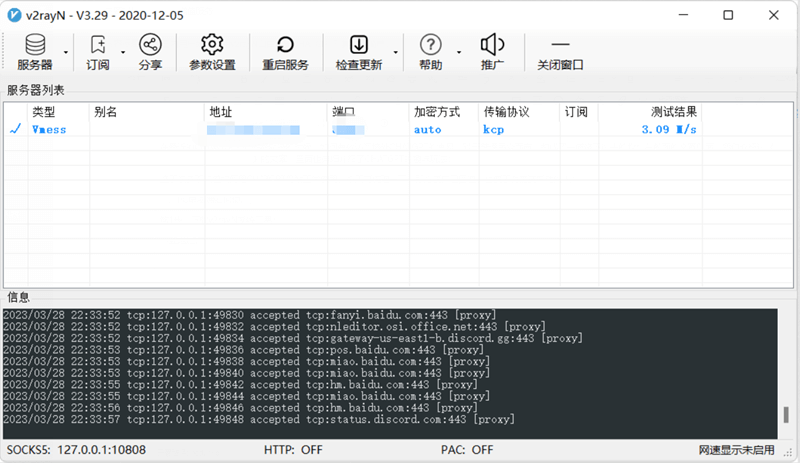Click log line with fanyi.baidu.com:443
This screenshot has width=800, height=463.
(x=249, y=315)
